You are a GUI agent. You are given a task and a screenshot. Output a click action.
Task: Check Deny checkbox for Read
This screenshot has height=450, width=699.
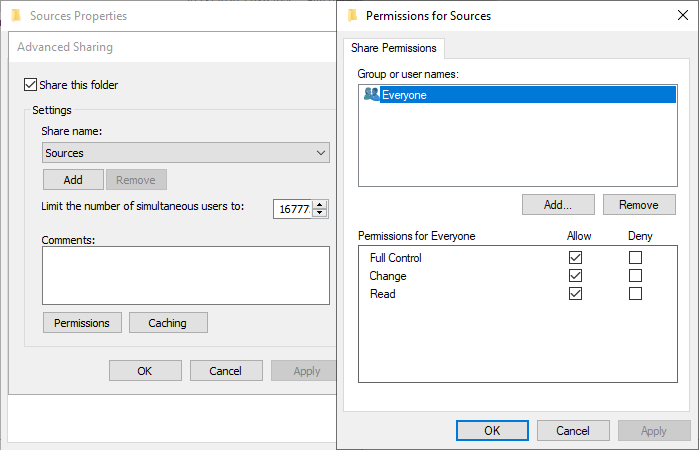tap(635, 293)
